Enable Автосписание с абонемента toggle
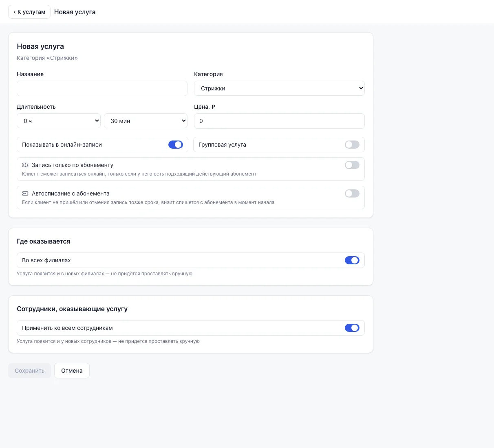 (352, 193)
